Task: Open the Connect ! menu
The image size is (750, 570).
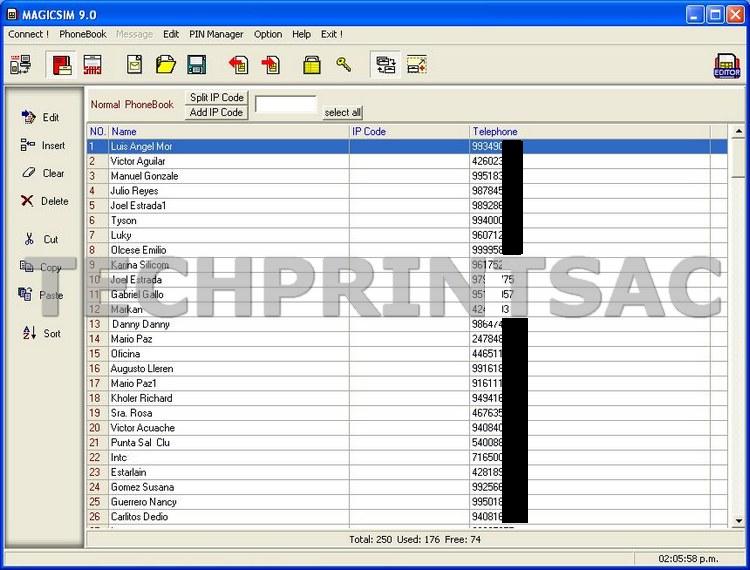Action: 28,34
